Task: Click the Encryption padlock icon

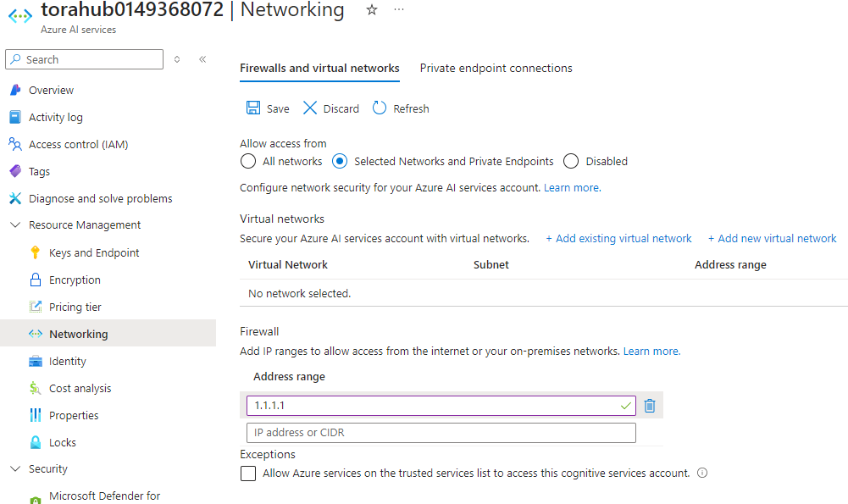Action: [35, 280]
